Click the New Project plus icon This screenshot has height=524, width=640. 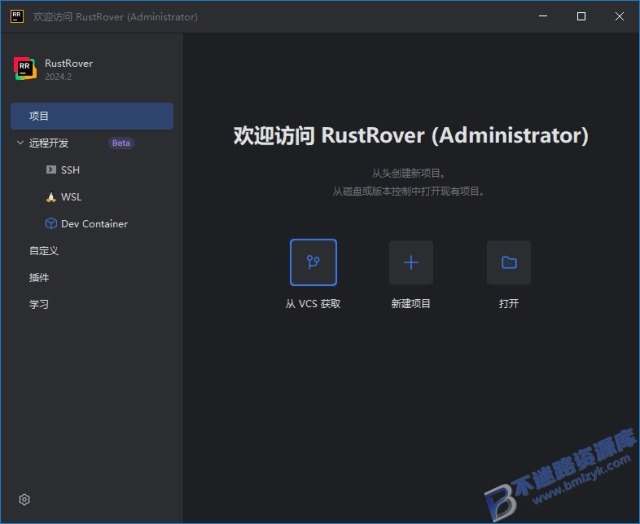pyautogui.click(x=411, y=262)
